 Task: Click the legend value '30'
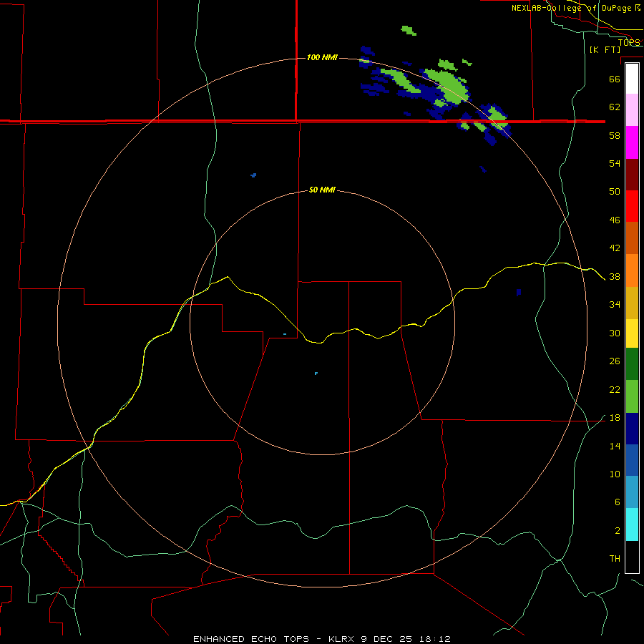tap(615, 333)
